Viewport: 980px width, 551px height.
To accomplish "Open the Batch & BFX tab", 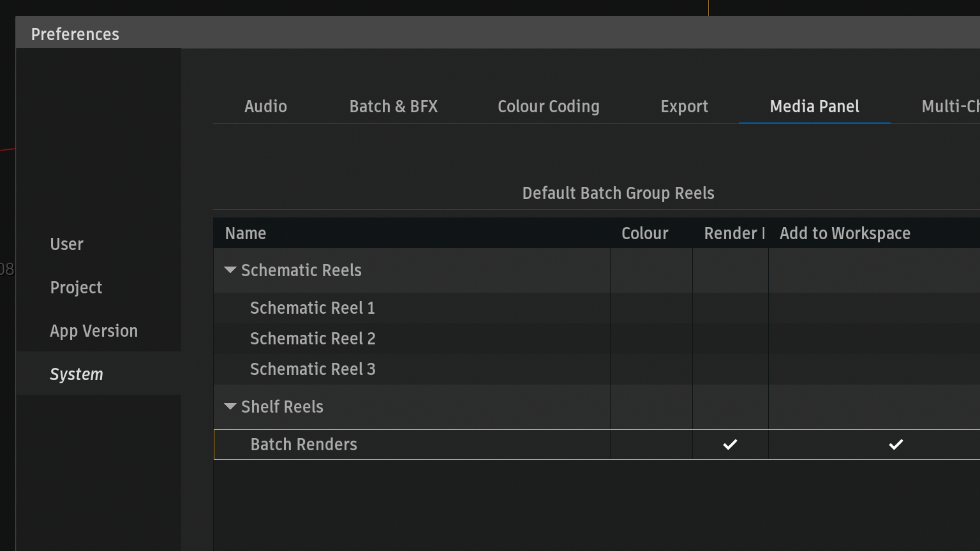I will tap(393, 107).
